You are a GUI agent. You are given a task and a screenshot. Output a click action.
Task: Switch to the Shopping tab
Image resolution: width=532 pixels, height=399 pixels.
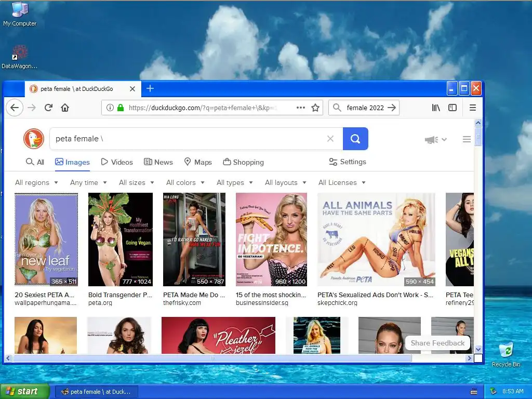coord(243,162)
